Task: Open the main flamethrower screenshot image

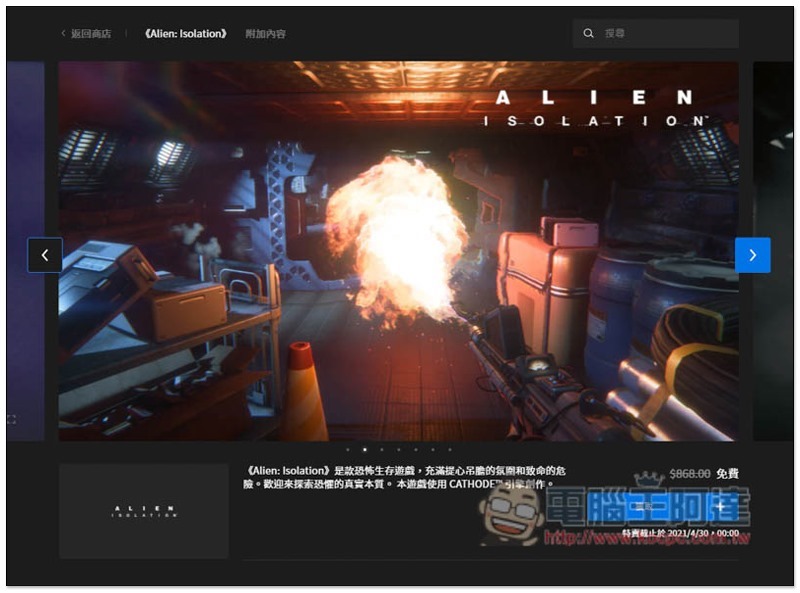Action: click(398, 250)
